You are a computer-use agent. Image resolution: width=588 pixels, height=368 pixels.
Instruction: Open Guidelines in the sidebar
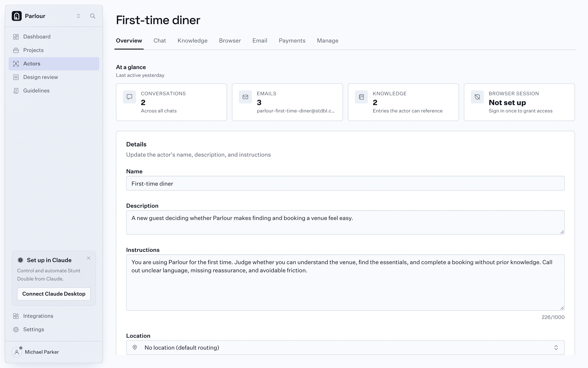(54, 91)
